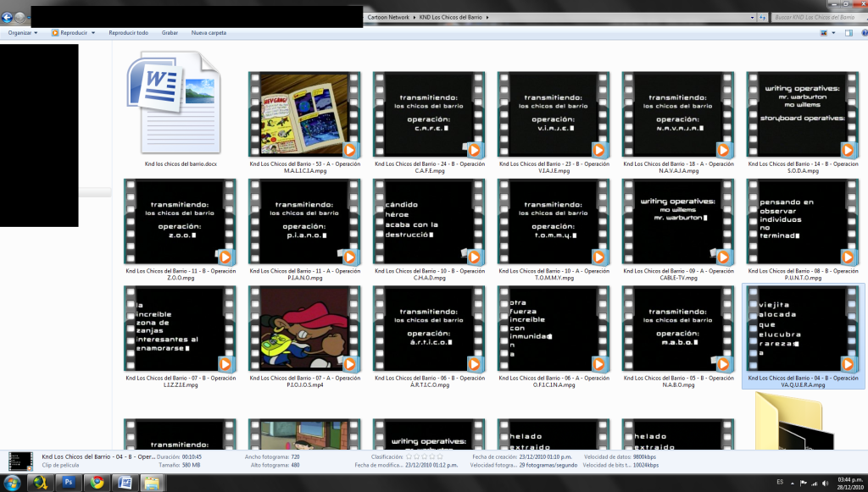868x492 pixels.
Task: Click Reproducir todo in the toolbar
Action: point(129,33)
